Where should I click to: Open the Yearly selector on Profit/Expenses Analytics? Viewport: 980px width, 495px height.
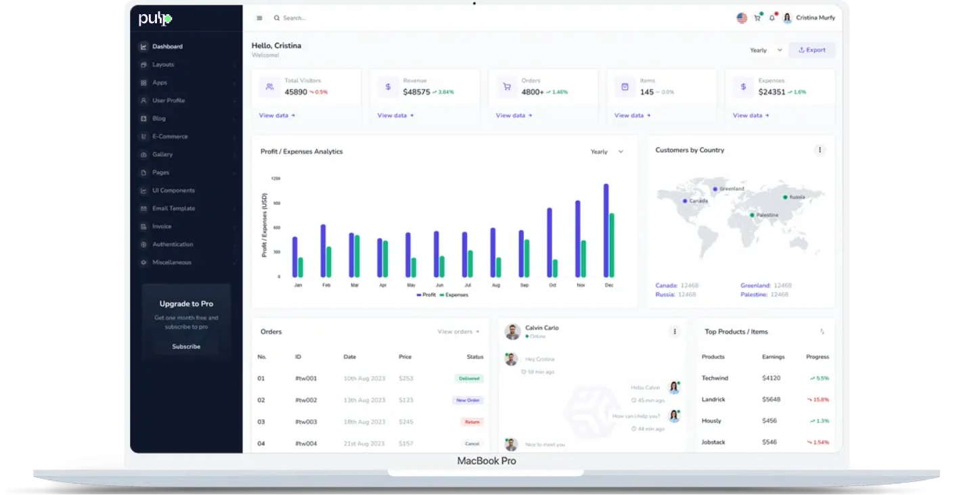tap(606, 151)
